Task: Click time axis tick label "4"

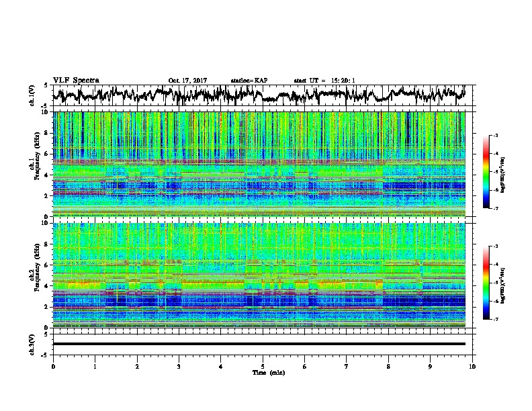Action: (221, 367)
